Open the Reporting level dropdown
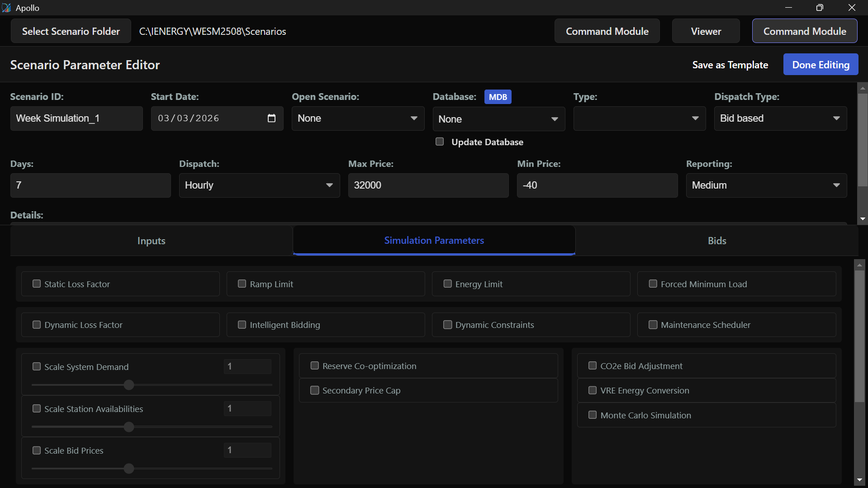 [766, 185]
